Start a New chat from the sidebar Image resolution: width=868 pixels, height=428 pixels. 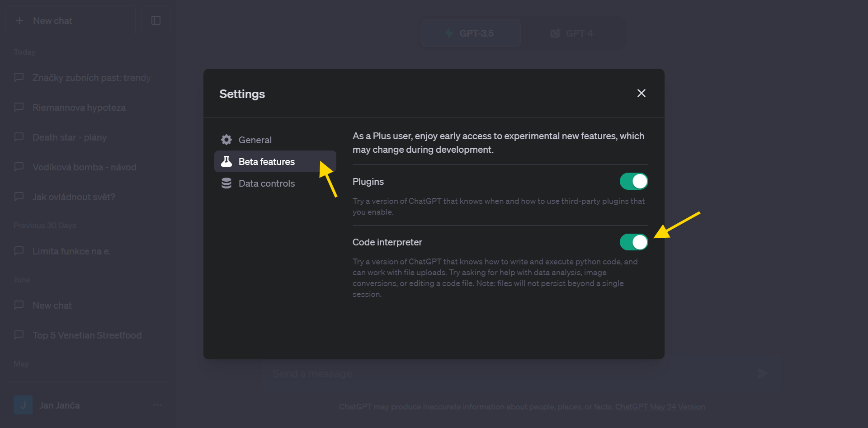71,20
